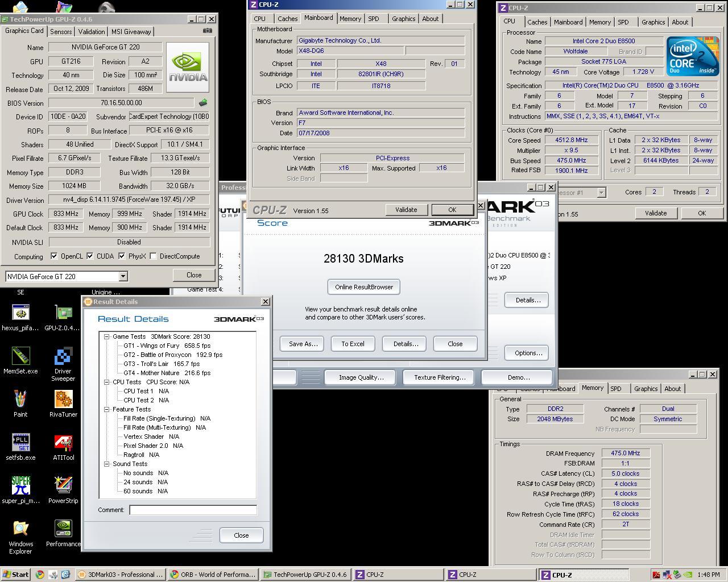Click the Save As... button
728x582 pixels.
303,344
